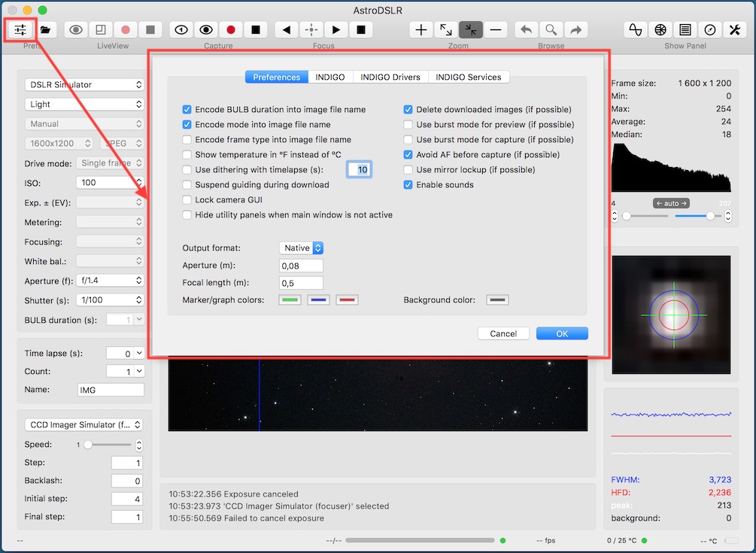Enable Suspend guiding during download
Image resolution: width=756 pixels, height=553 pixels.
[x=187, y=184]
